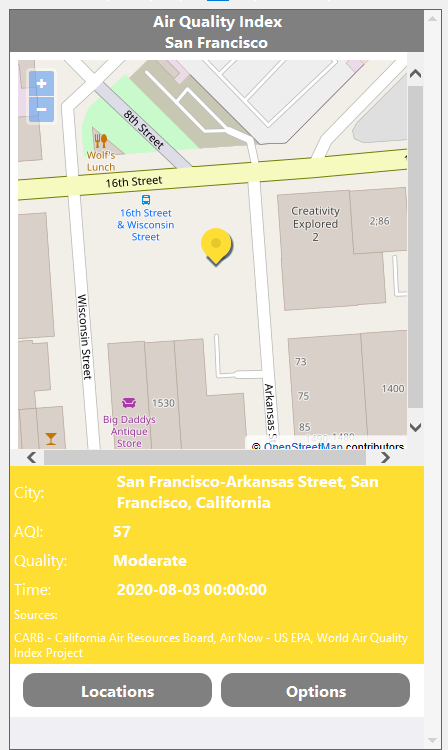448x750 pixels.
Task: Click the cocktail bar icon on map
Action: point(51,439)
